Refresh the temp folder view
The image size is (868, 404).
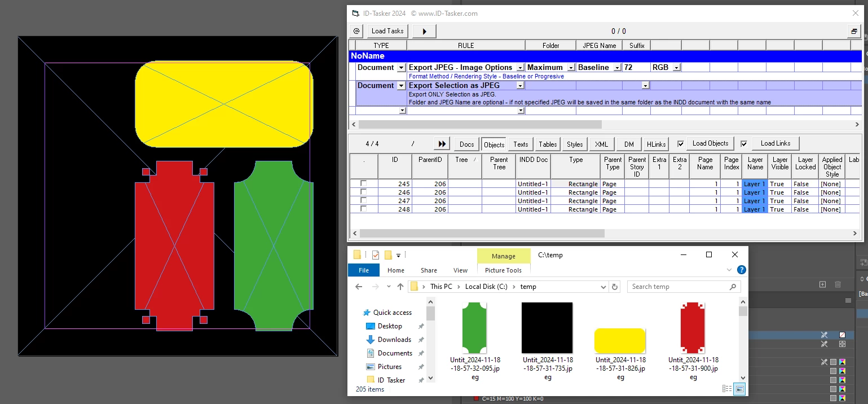615,287
